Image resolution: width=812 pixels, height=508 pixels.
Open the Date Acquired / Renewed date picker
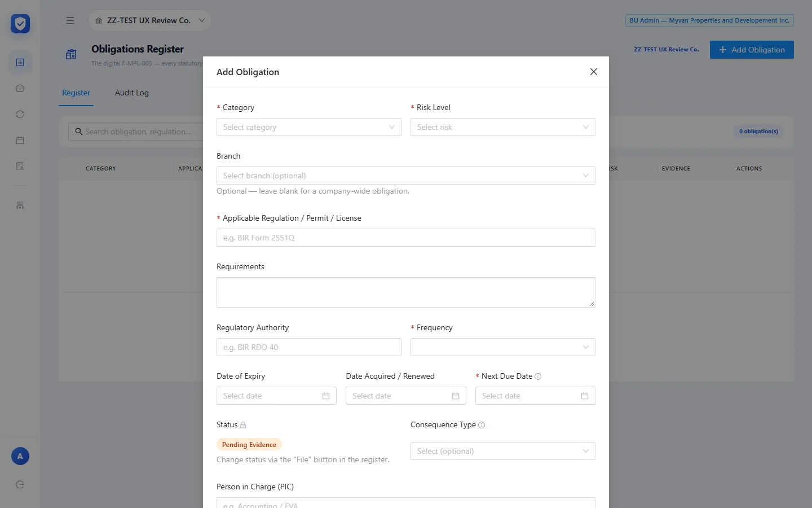click(406, 396)
